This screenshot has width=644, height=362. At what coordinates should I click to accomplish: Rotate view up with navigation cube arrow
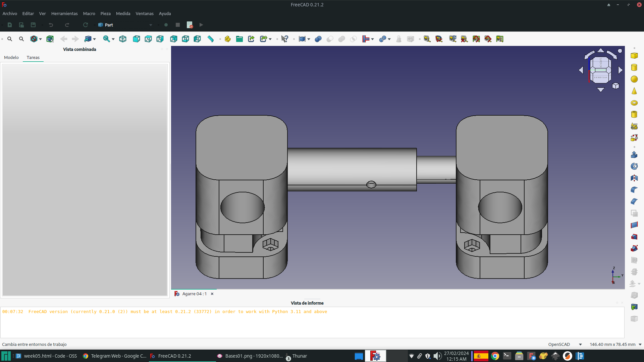pos(601,51)
